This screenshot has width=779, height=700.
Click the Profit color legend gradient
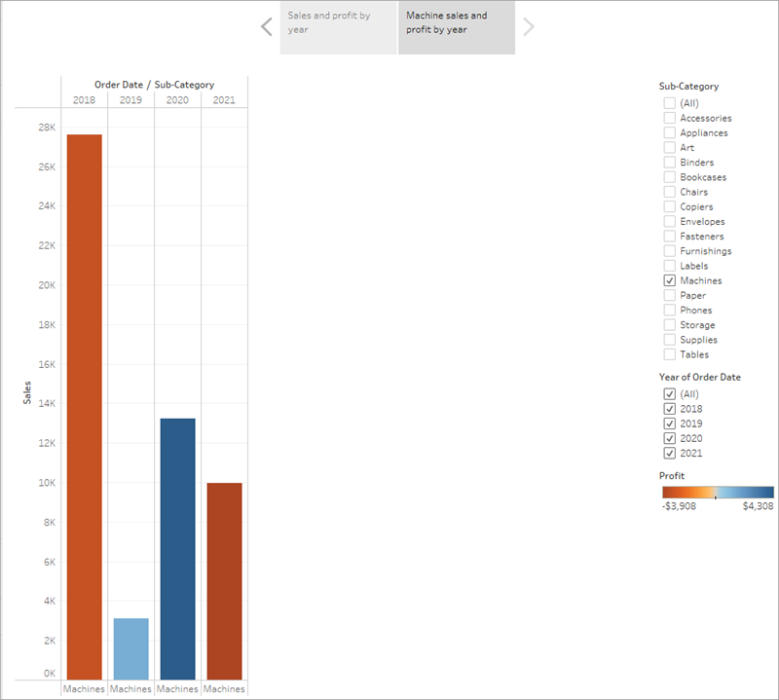(x=718, y=493)
